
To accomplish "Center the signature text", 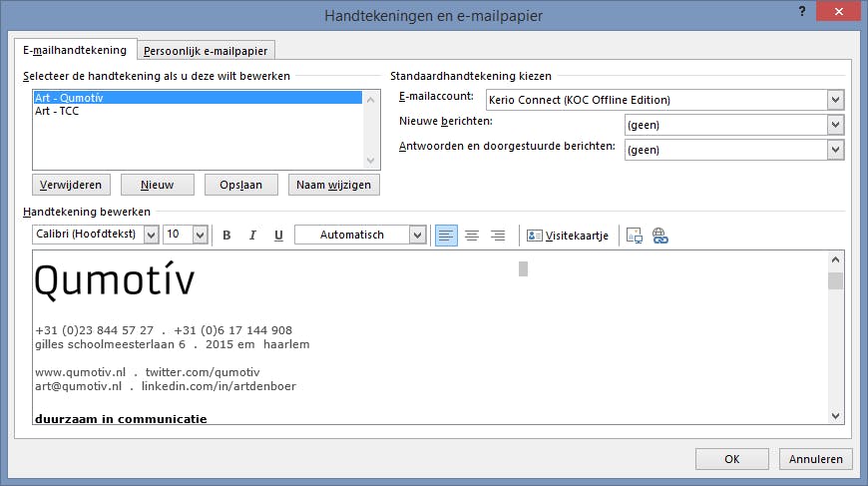I will click(472, 236).
